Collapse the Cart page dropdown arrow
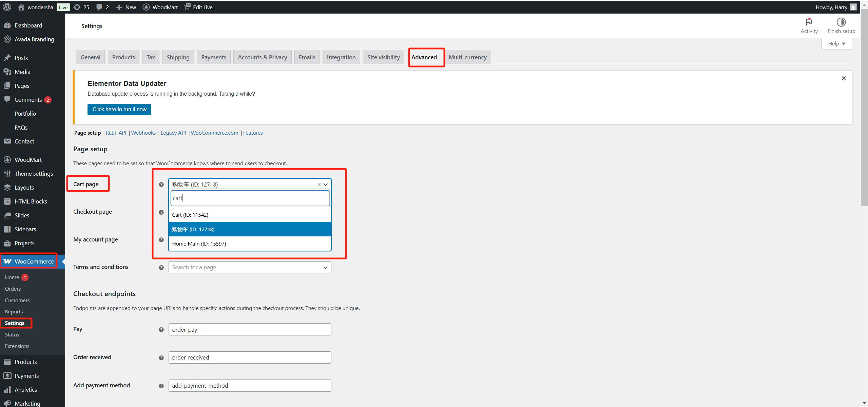 325,185
